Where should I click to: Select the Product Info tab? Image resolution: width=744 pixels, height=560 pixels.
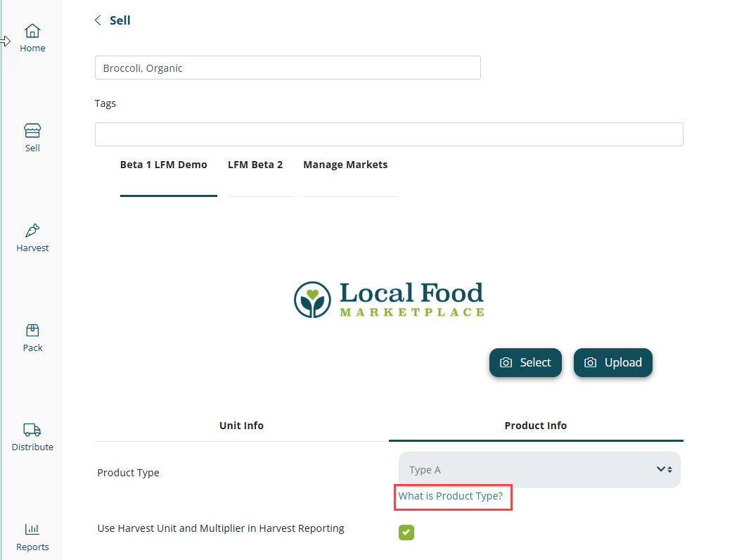pyautogui.click(x=535, y=426)
